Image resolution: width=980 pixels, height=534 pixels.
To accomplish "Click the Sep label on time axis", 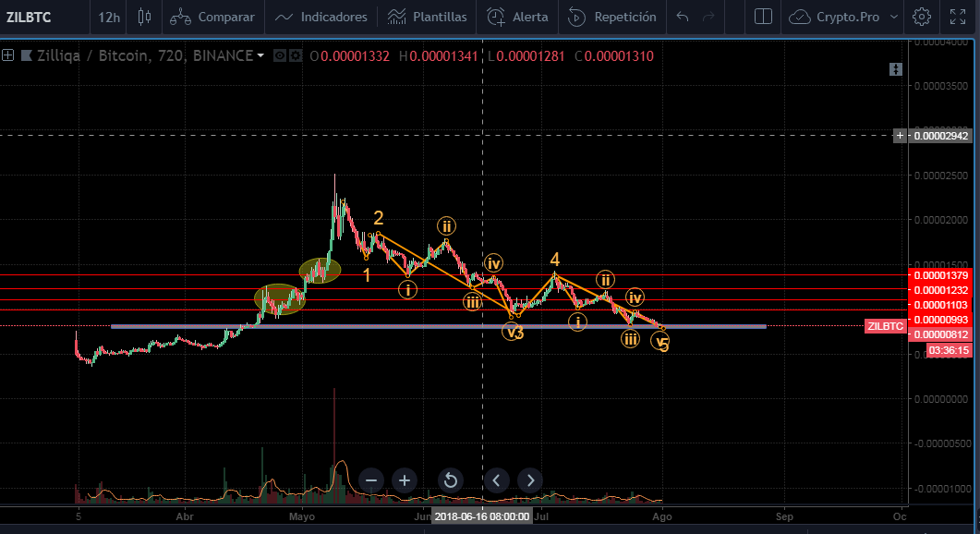I will tap(784, 516).
